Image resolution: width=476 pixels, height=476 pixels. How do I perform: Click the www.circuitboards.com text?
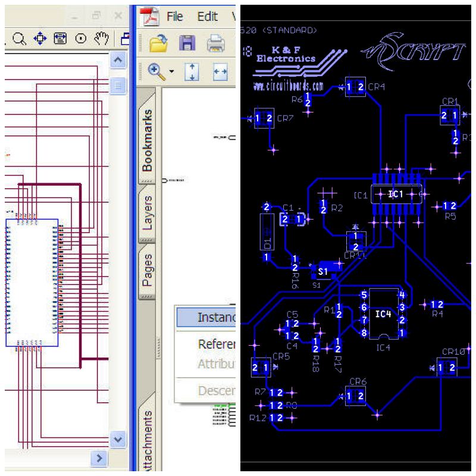click(288, 86)
